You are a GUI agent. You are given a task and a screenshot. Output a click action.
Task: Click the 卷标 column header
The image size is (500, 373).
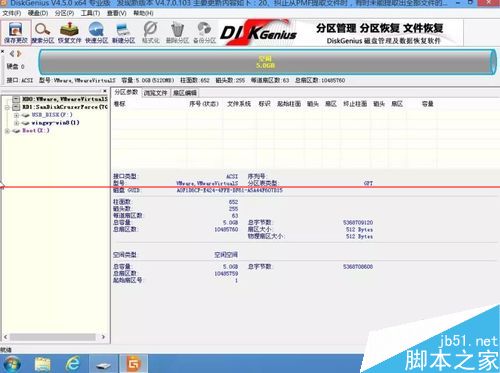tap(119, 104)
